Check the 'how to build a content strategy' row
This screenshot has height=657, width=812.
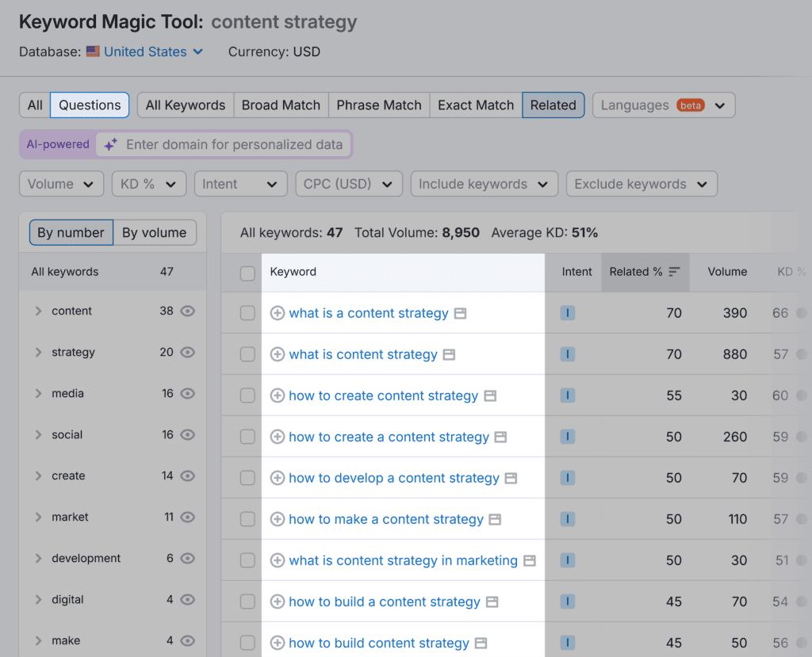(x=246, y=602)
